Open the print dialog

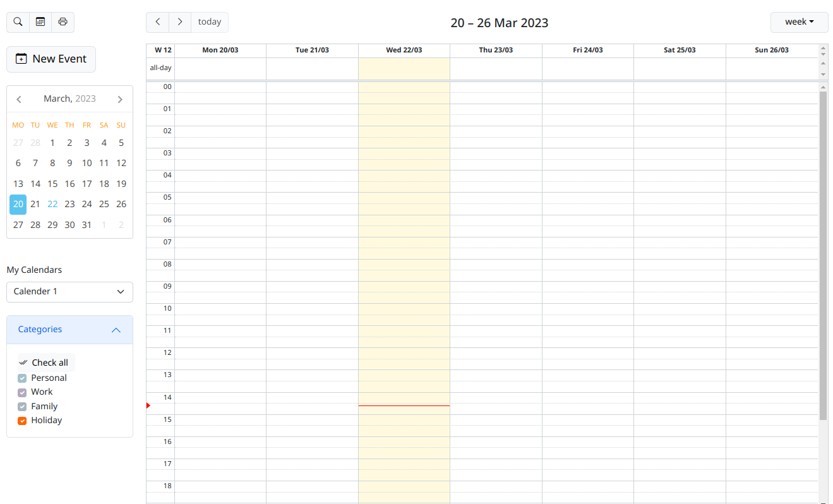tap(63, 21)
